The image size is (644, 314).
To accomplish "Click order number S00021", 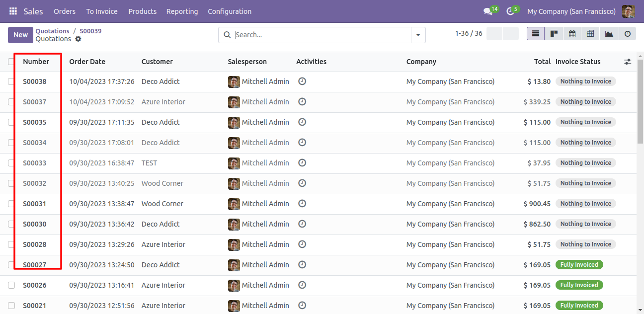I will [x=35, y=306].
